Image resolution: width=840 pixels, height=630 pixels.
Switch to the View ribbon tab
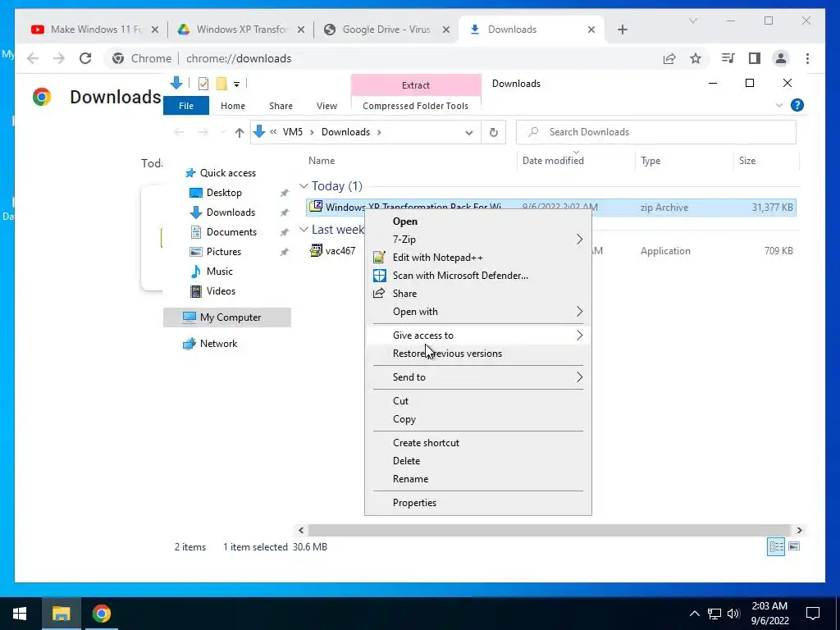[x=326, y=106]
